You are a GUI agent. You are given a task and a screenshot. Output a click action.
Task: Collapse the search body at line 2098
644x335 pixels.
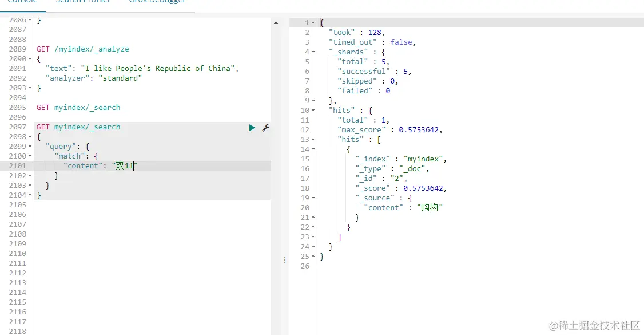tap(30, 137)
